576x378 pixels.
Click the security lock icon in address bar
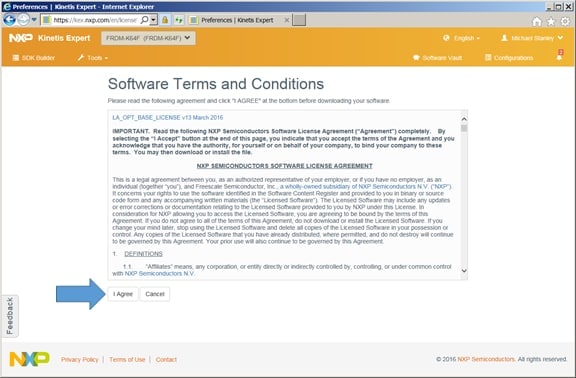tap(165, 20)
